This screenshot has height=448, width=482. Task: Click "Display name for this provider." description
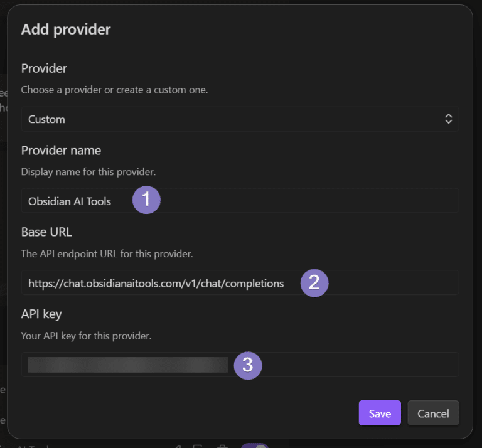pyautogui.click(x=88, y=172)
